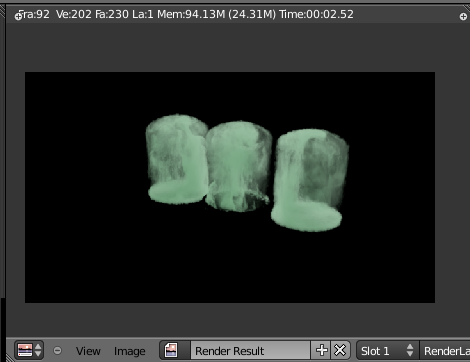The image size is (470, 362).
Task: Open the editor type selector icon
Action: tap(29, 350)
